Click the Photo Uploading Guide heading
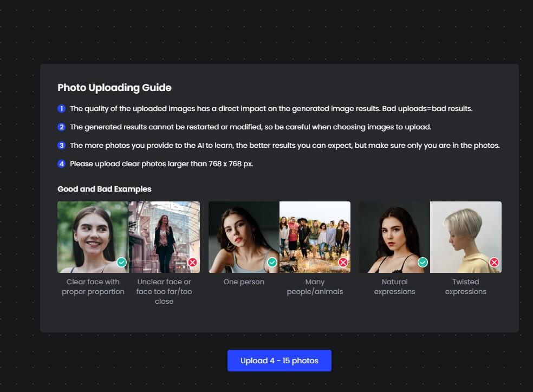This screenshot has width=533, height=392. click(114, 88)
